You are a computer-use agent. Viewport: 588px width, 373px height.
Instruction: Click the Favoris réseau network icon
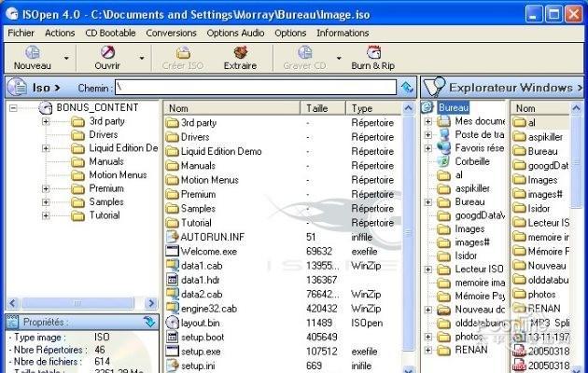(443, 148)
